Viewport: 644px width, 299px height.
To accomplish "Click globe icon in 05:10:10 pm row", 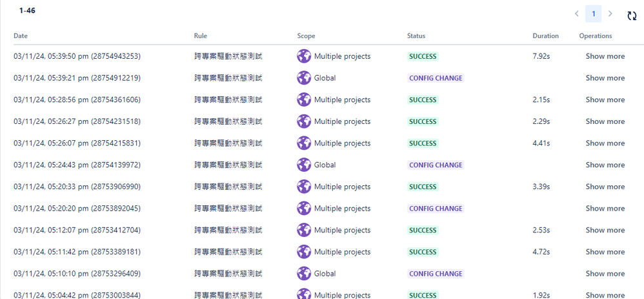I will click(x=304, y=274).
